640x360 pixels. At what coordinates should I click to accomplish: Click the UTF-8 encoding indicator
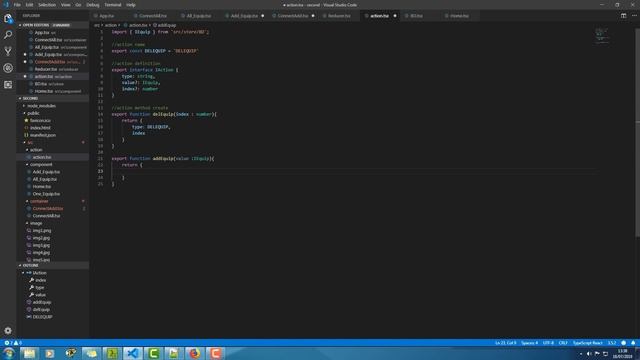tap(548, 343)
